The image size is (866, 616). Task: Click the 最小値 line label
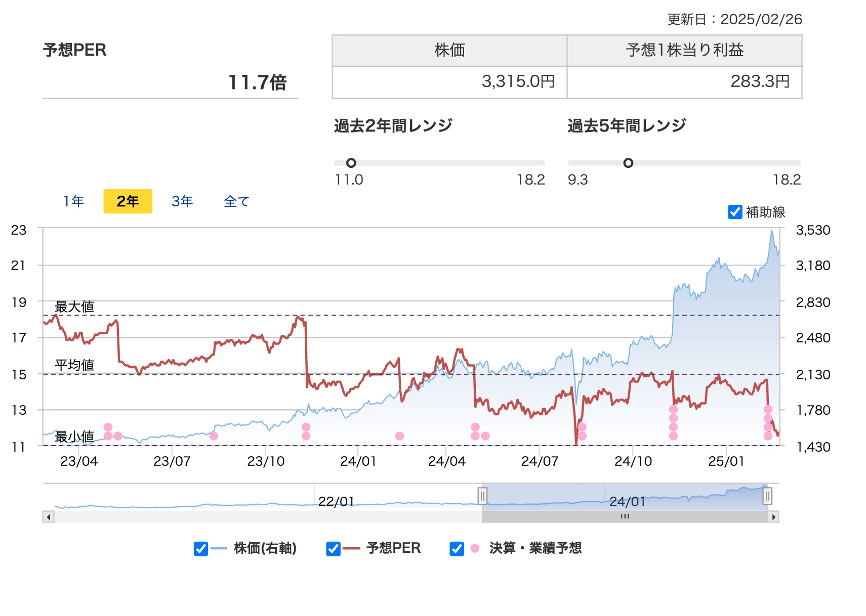[x=74, y=436]
